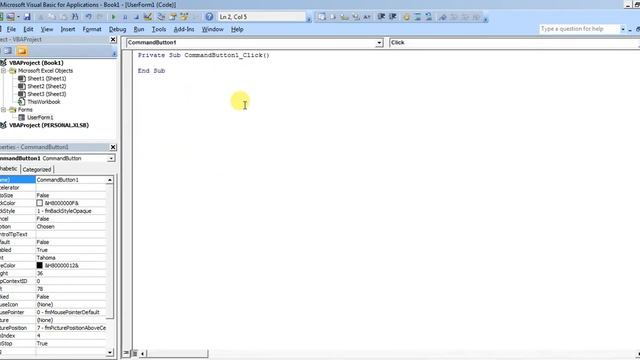Click View Object icon in Project panel
This screenshot has height=360, width=640.
pyautogui.click(x=8, y=51)
